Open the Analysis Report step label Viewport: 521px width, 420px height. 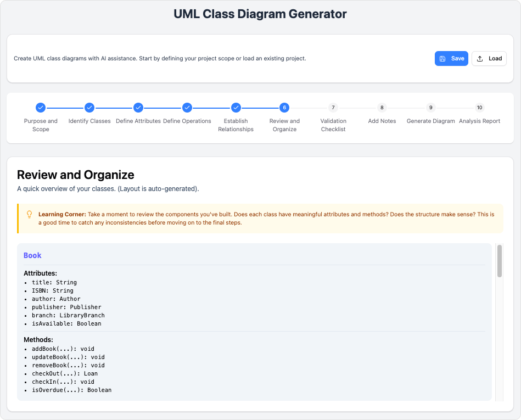pyautogui.click(x=479, y=121)
